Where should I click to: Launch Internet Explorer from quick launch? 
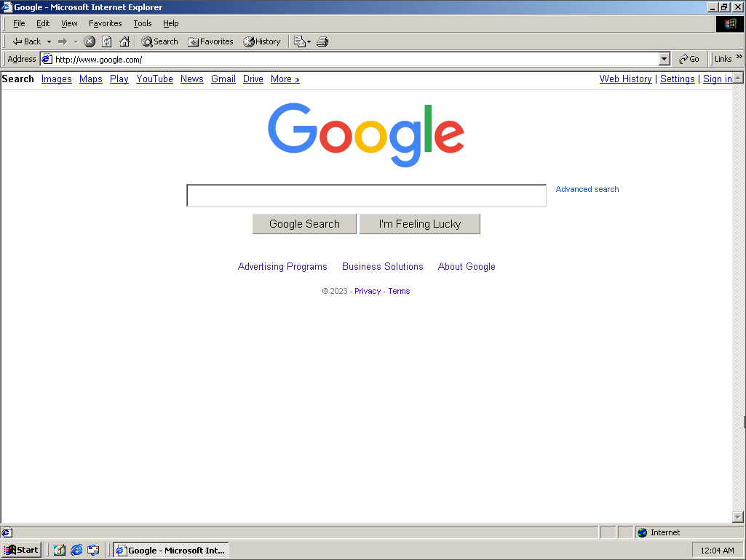[76, 550]
